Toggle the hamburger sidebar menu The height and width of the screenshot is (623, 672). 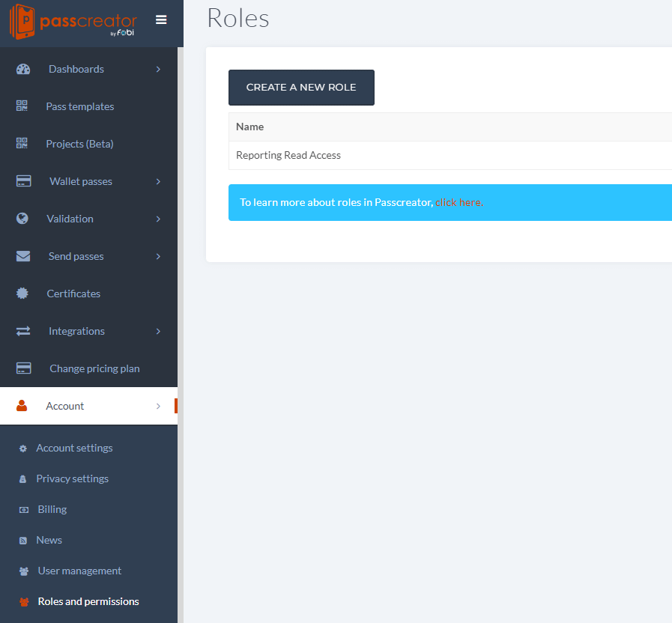tap(161, 19)
